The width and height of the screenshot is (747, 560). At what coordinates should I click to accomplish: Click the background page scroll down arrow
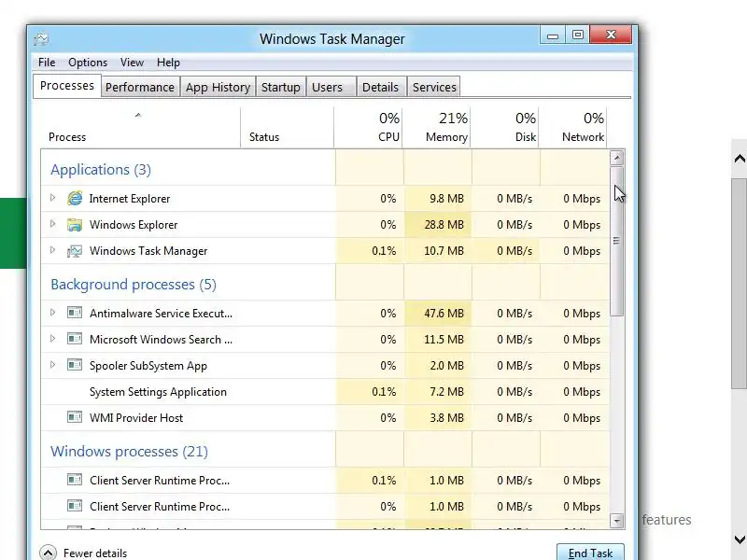(740, 539)
